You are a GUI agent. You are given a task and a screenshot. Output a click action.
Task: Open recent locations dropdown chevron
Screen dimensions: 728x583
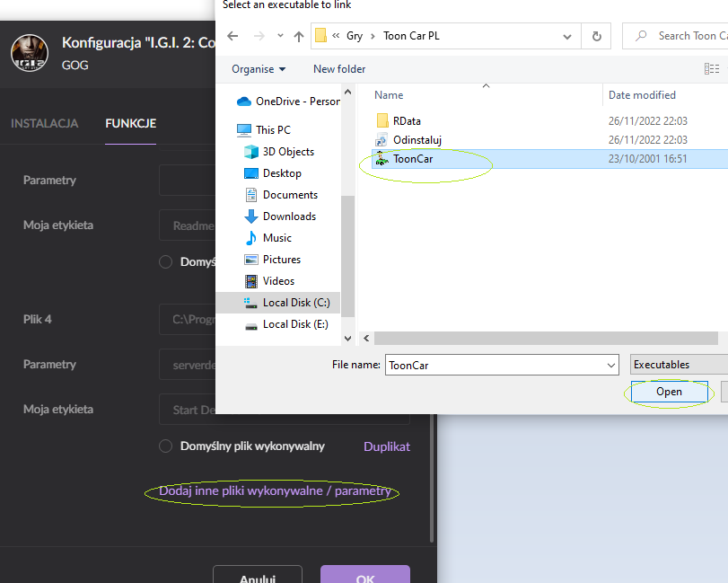click(280, 35)
